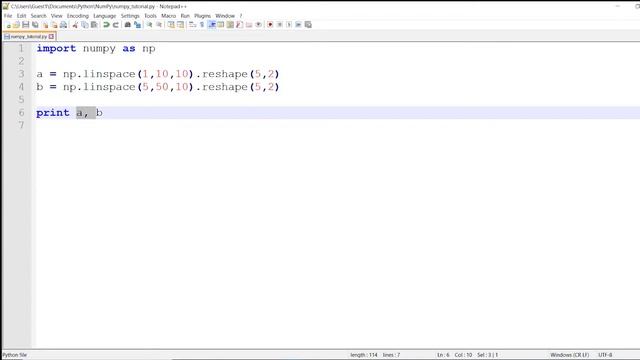The image size is (640, 360).
Task: Zoom in using the toolbar icon
Action: pyautogui.click(x=149, y=25)
